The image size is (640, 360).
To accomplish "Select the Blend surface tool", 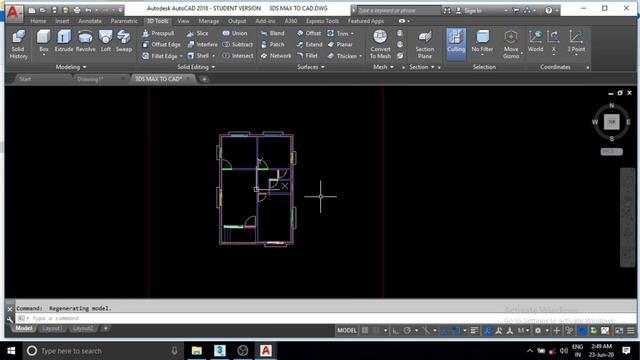I will (x=272, y=33).
